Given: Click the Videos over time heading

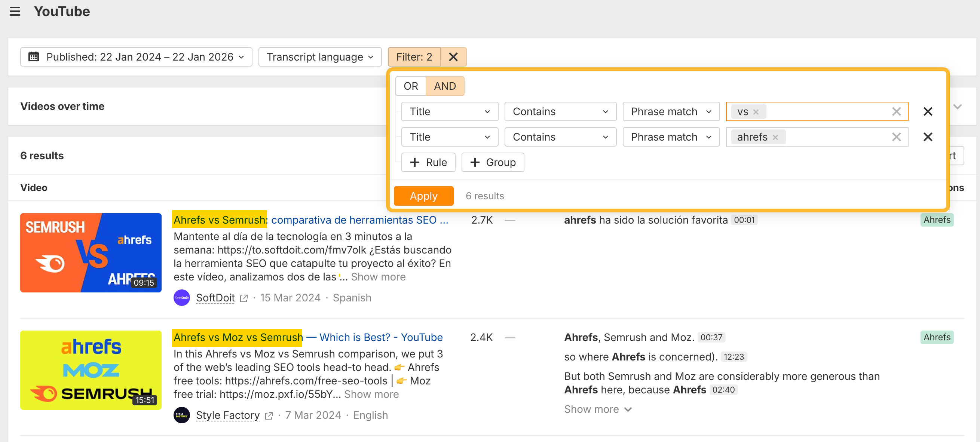Looking at the screenshot, I should (x=62, y=107).
